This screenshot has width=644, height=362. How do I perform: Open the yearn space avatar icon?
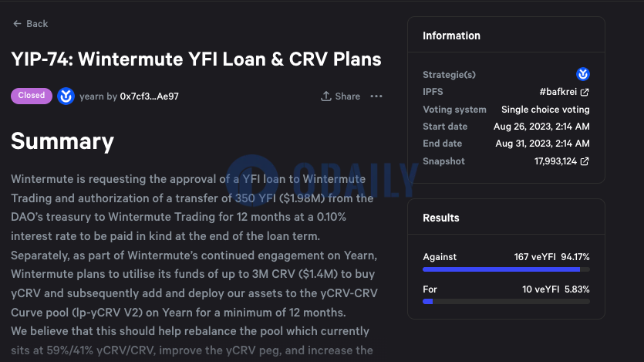66,96
